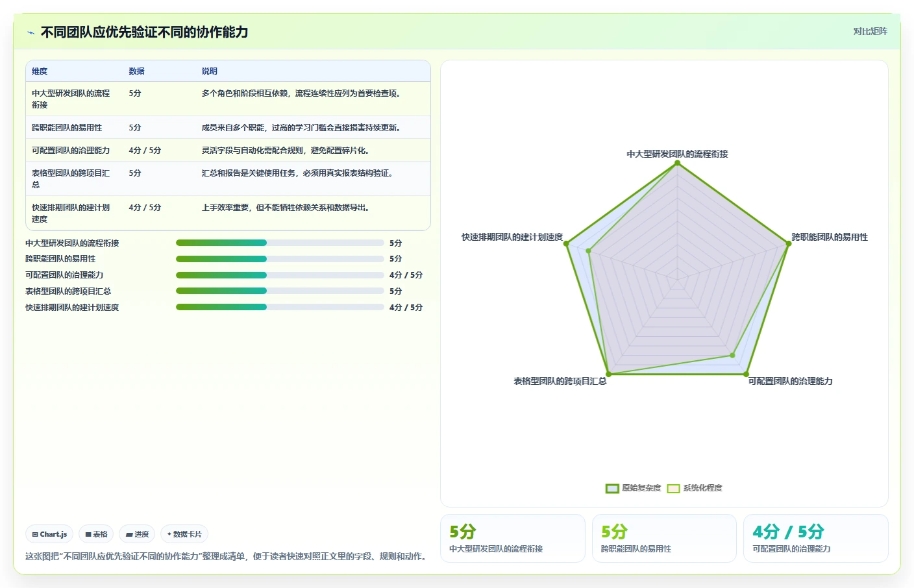
Task: Click the Chart.js tag chip
Action: click(x=49, y=534)
